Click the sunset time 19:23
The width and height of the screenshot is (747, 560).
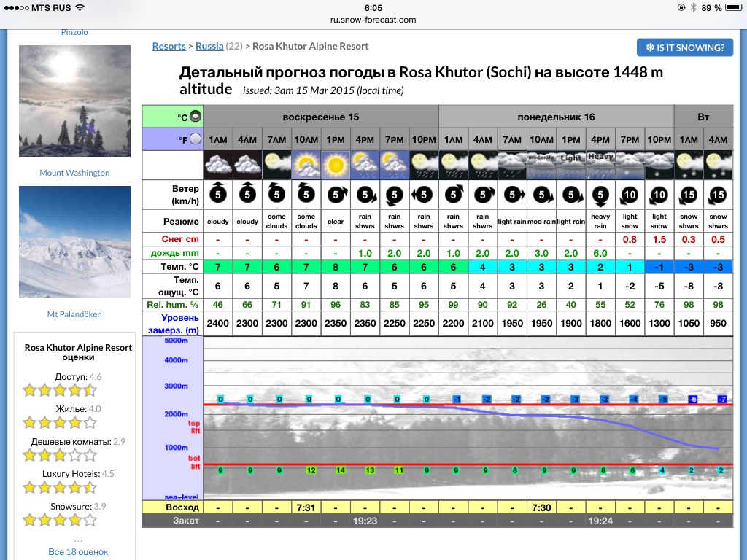tap(365, 521)
